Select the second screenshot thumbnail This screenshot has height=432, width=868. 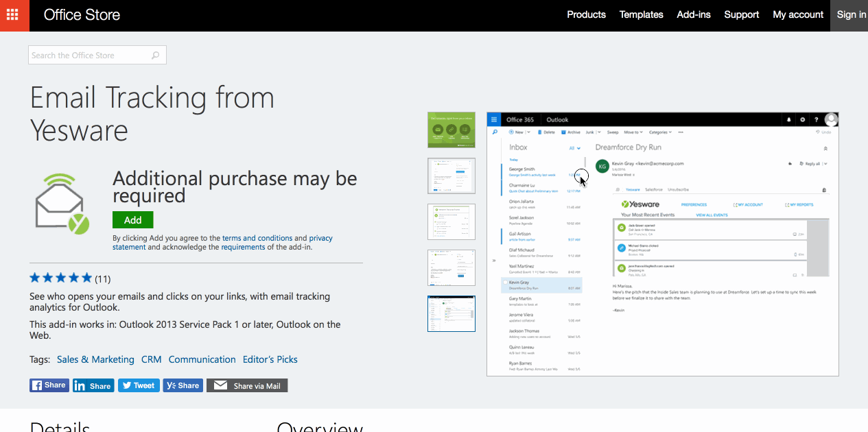click(x=451, y=176)
